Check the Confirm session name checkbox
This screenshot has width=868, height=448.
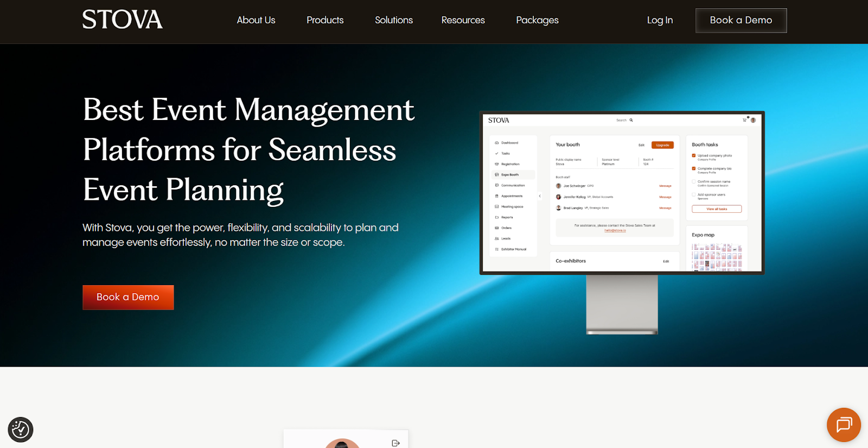tap(693, 182)
